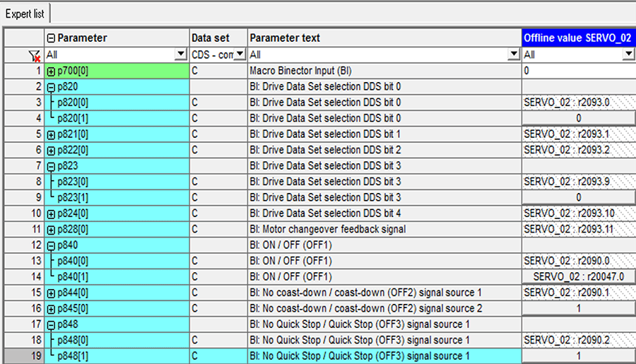Click the p840[1] value SERVO_02 : r20047.0 button
The width and height of the screenshot is (636, 364).
point(579,277)
